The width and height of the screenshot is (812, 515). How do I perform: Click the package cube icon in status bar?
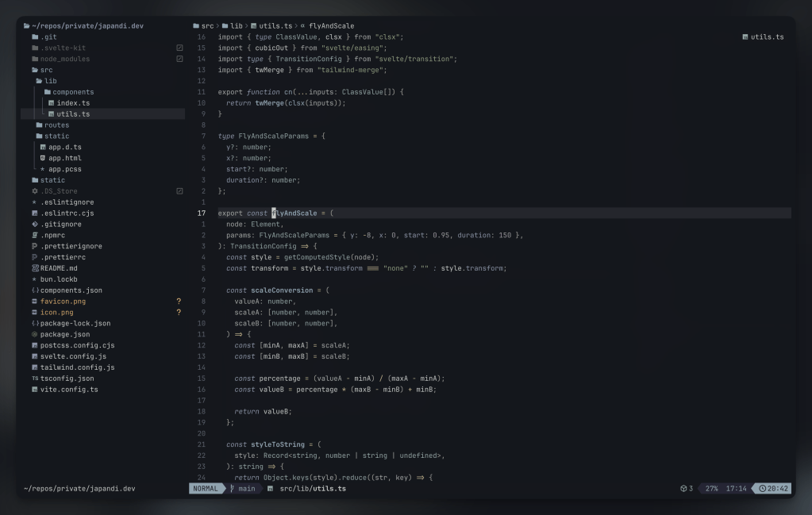click(x=683, y=489)
